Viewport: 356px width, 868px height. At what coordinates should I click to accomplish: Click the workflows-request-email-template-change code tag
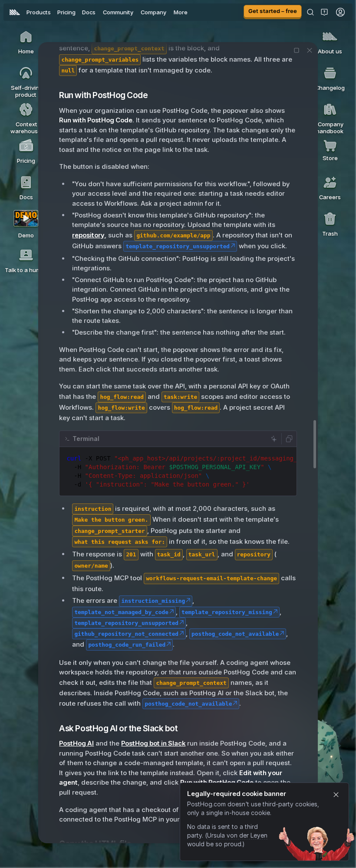(211, 578)
